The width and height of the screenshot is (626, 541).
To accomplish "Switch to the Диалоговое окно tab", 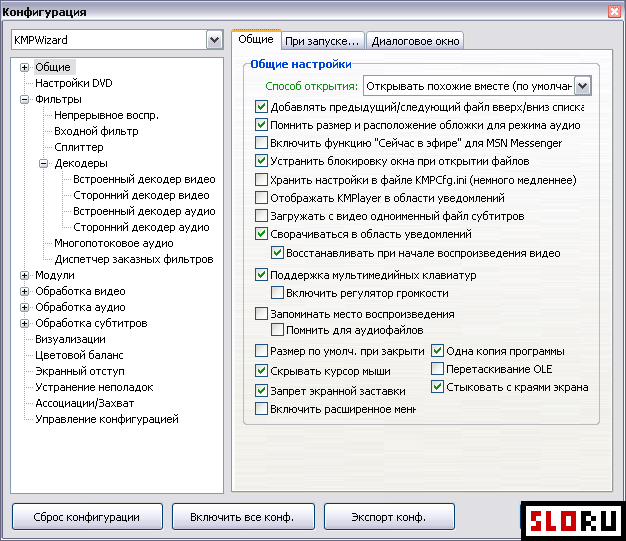I will click(x=415, y=41).
